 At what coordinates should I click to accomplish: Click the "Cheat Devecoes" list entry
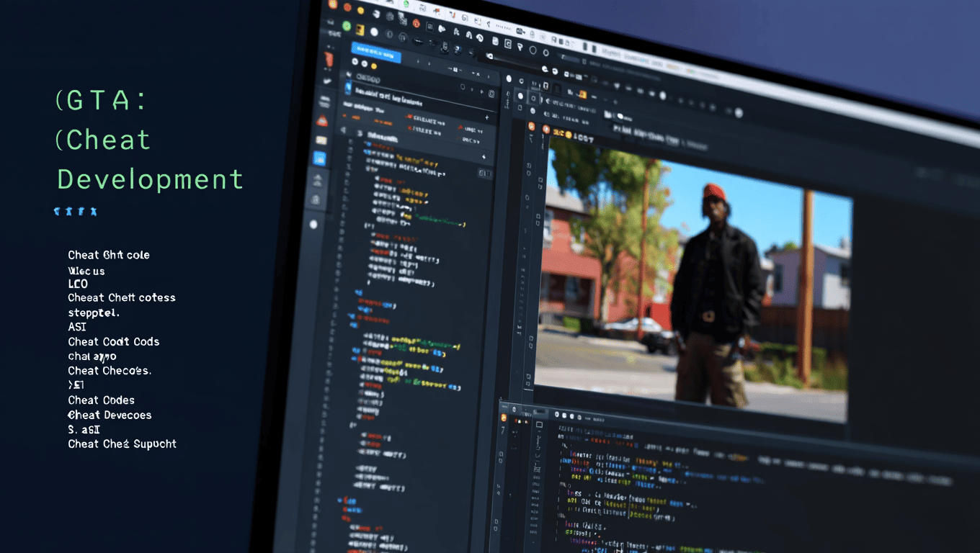(x=110, y=415)
